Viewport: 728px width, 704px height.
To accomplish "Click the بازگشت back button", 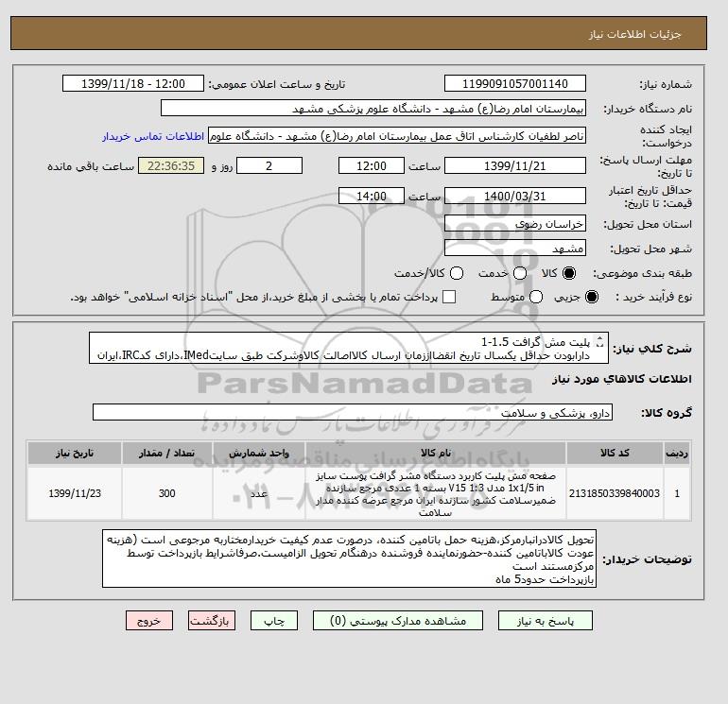I will click(212, 621).
